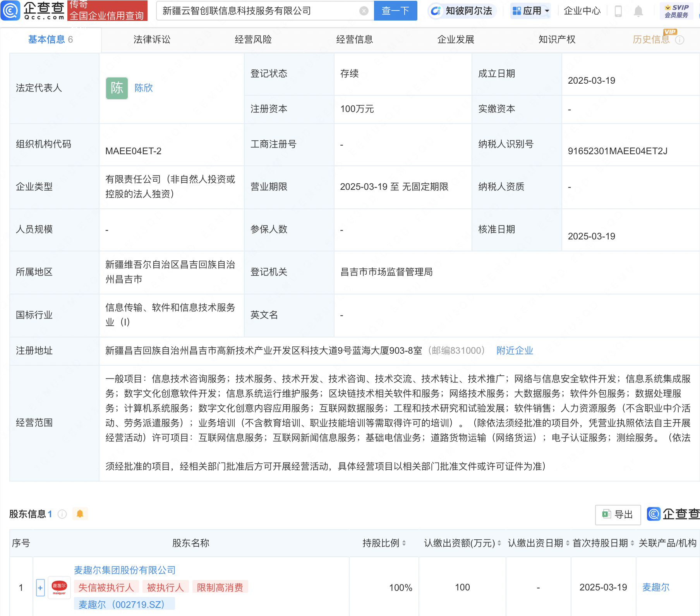Open the 应用 dropdown menu

(531, 11)
